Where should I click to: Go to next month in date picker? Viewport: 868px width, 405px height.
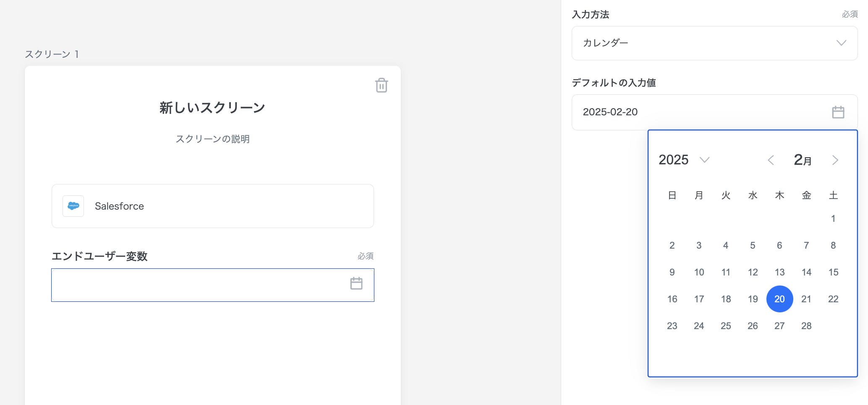[x=835, y=160]
